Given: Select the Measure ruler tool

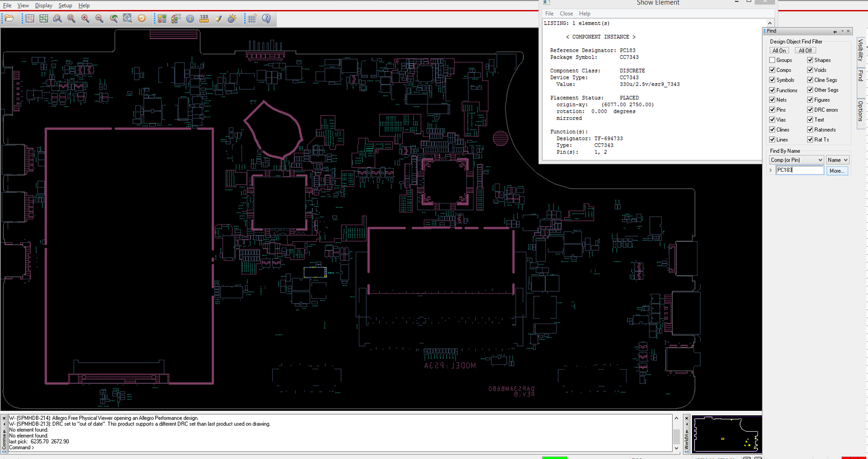Looking at the screenshot, I should point(204,19).
